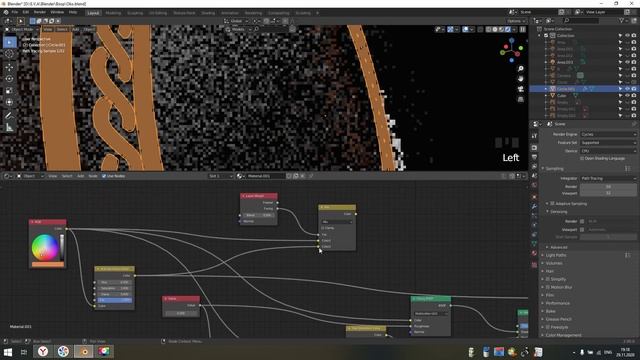The height and width of the screenshot is (360, 640).
Task: Open the Modifiers wrench properties tab
Action: click(x=534, y=207)
